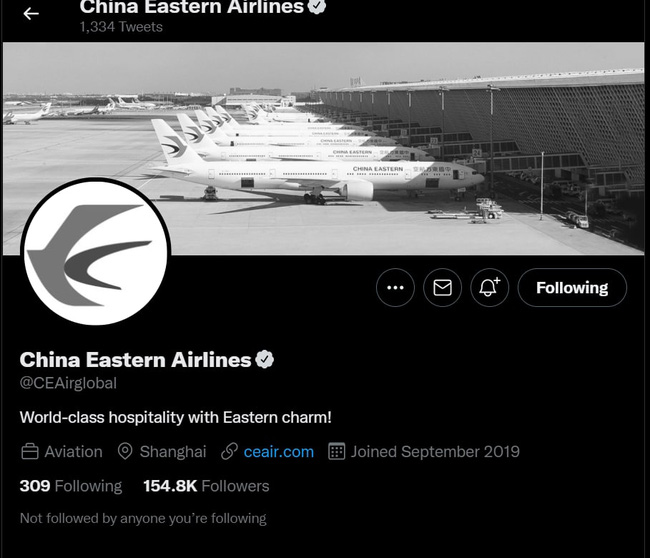Click the briefcase icon next to Aviation
Screen dimensions: 650x558
[x=30, y=451]
